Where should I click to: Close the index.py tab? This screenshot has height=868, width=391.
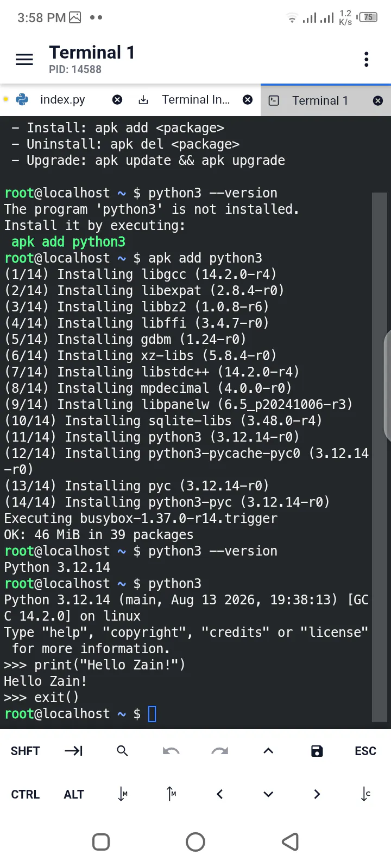117,100
